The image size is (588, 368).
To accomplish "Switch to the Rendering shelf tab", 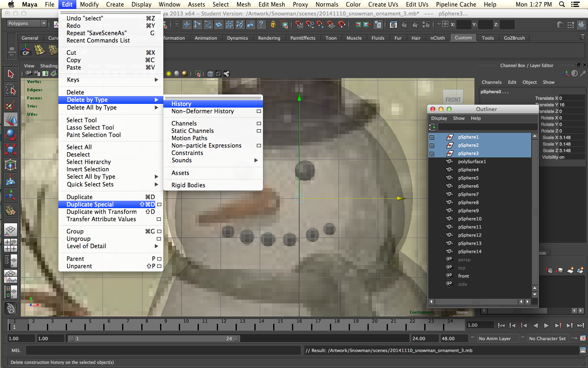I will (269, 38).
